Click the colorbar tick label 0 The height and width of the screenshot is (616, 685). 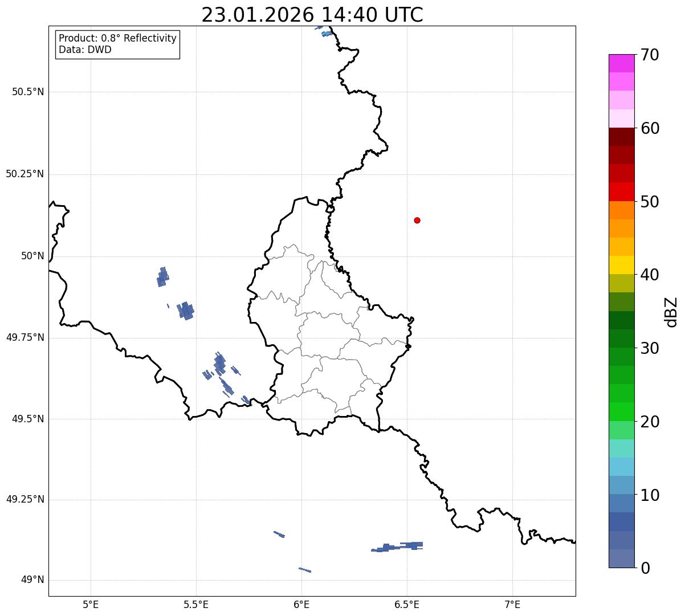pos(645,568)
